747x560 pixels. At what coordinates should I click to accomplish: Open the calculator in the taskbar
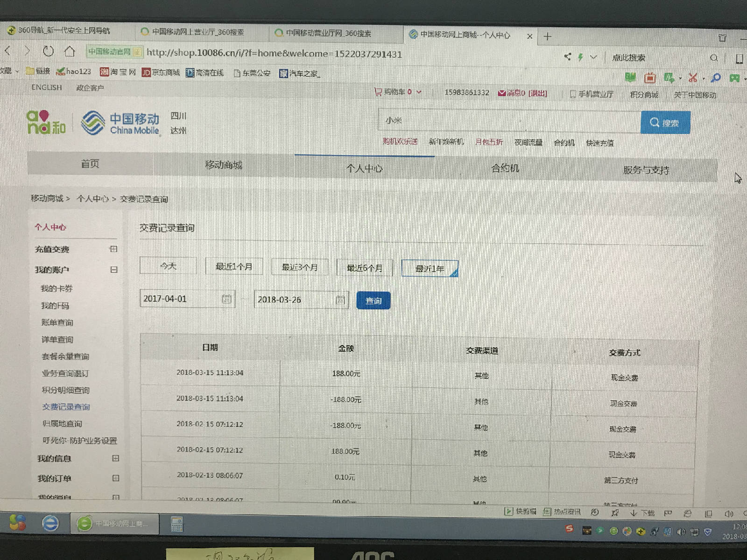click(x=176, y=524)
